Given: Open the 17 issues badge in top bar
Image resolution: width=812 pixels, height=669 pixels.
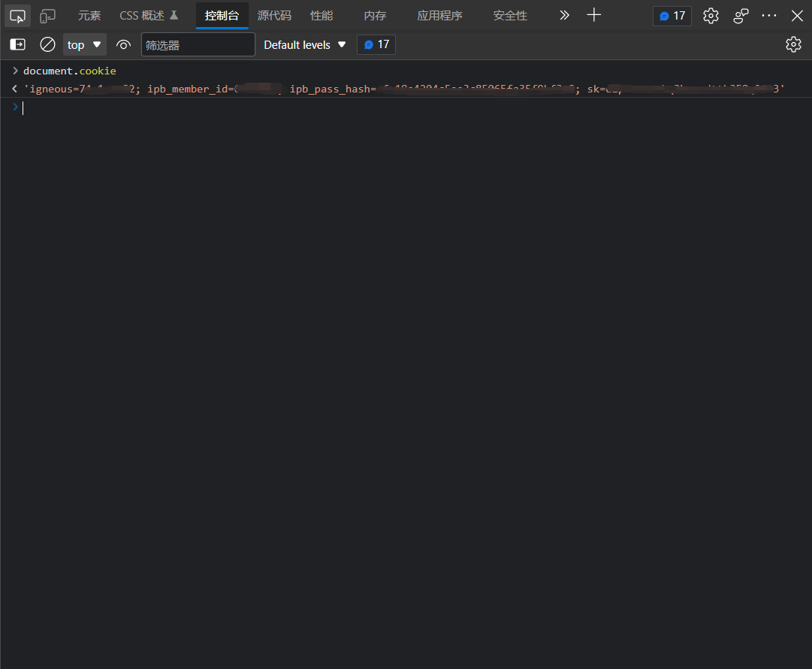Looking at the screenshot, I should tap(672, 16).
